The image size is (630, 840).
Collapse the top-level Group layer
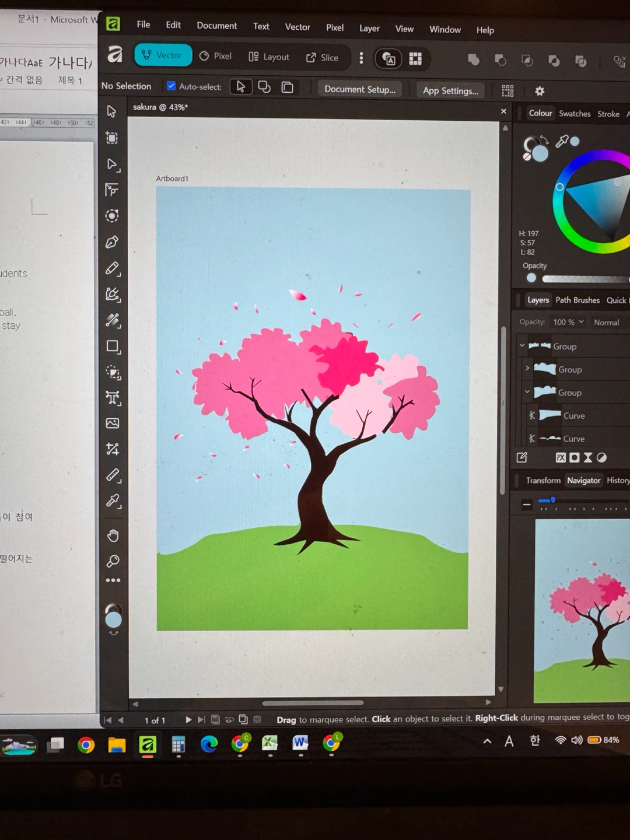(x=522, y=345)
